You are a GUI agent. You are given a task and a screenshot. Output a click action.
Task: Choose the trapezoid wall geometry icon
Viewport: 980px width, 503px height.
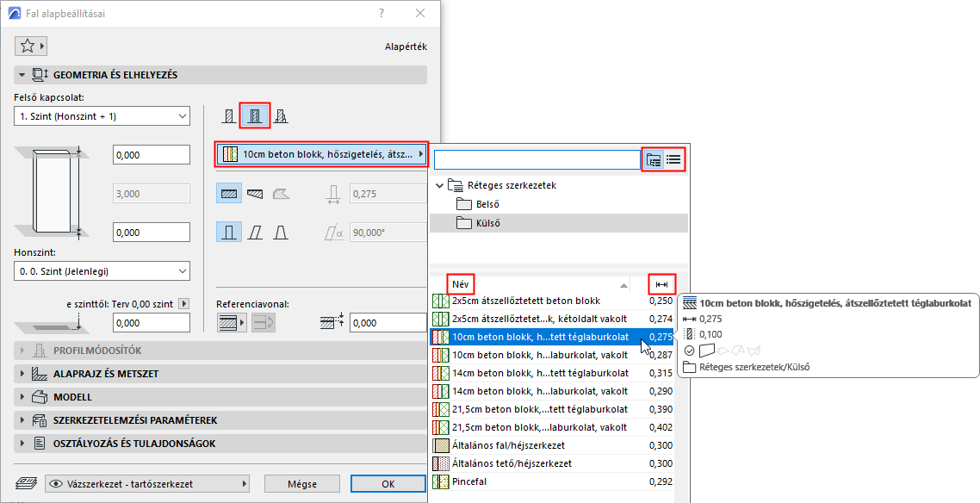click(255, 194)
